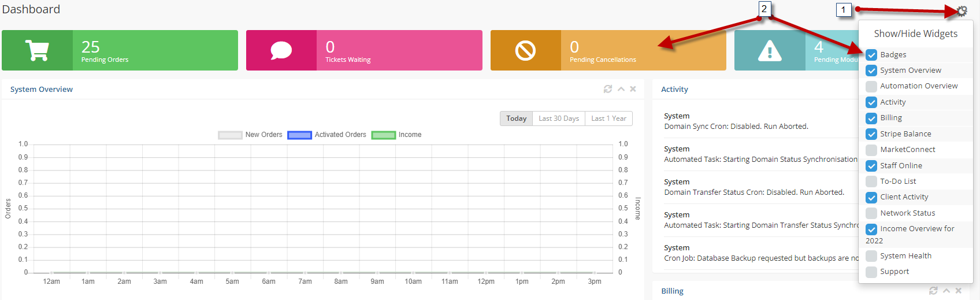
Task: Enable the Automation Overview widget
Action: point(871,86)
